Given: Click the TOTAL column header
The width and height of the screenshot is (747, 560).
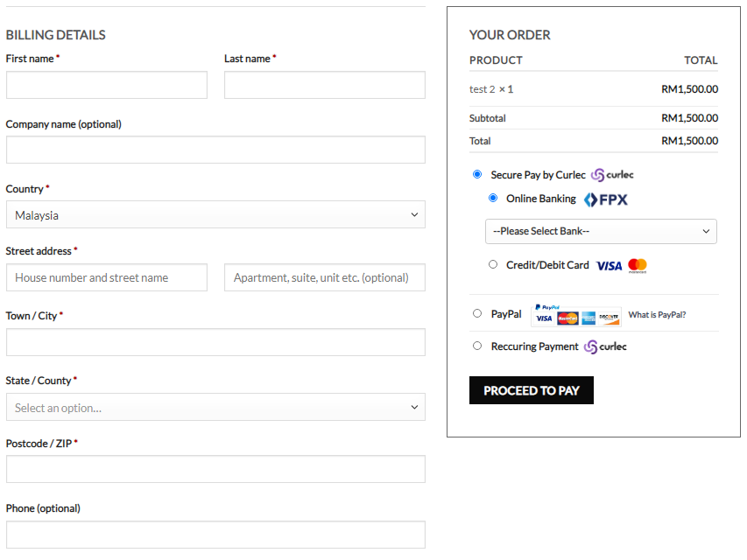Looking at the screenshot, I should coord(701,60).
